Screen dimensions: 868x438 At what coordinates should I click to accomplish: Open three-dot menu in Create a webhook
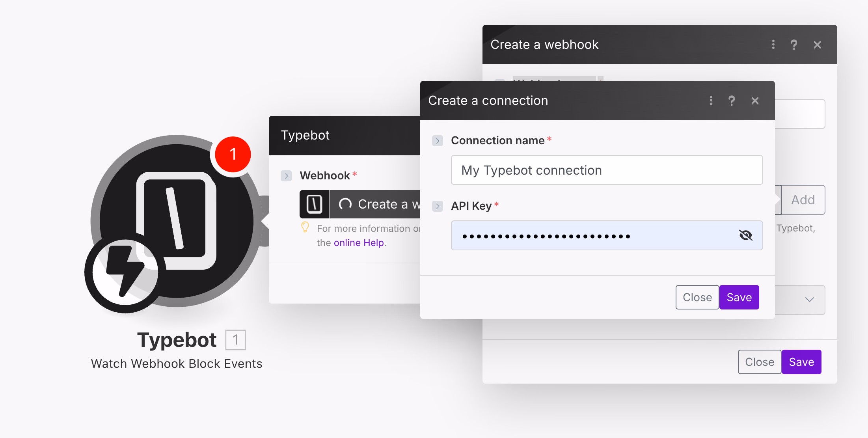[773, 45]
